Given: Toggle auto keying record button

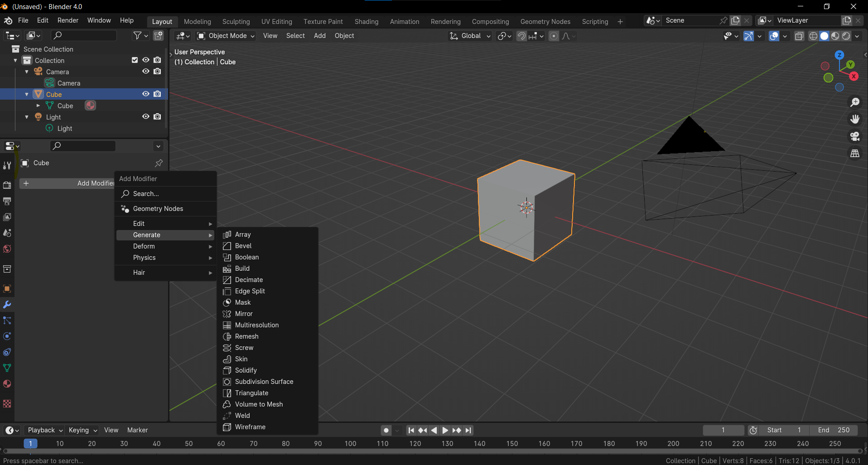Looking at the screenshot, I should pos(386,431).
